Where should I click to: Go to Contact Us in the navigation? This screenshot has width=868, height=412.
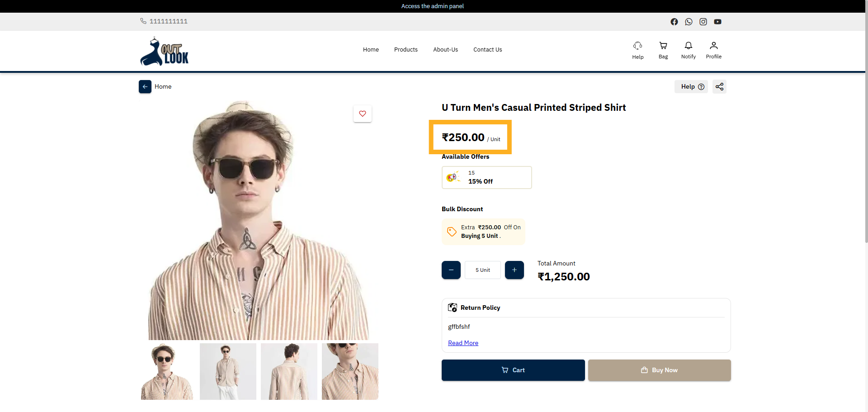487,50
